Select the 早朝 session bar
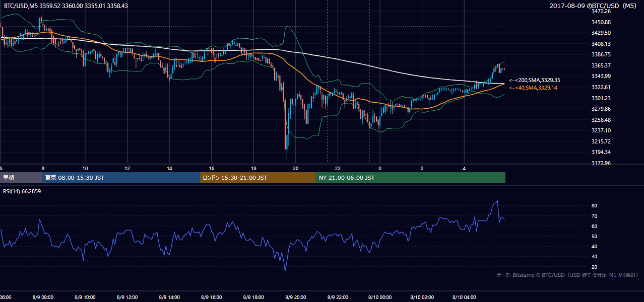 (21, 178)
